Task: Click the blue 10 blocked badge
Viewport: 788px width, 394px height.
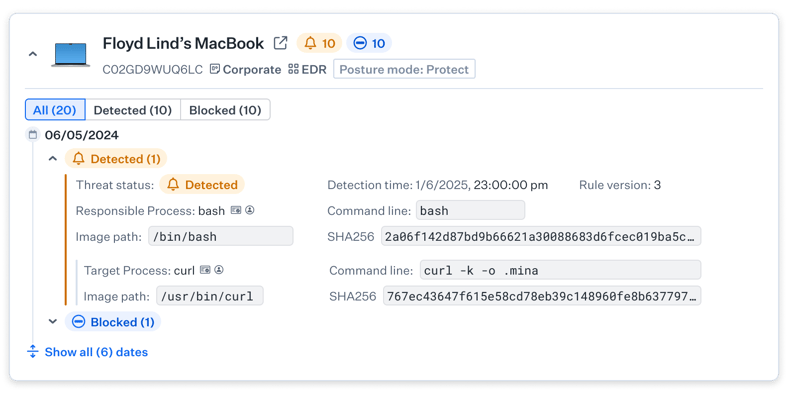Action: coord(369,43)
